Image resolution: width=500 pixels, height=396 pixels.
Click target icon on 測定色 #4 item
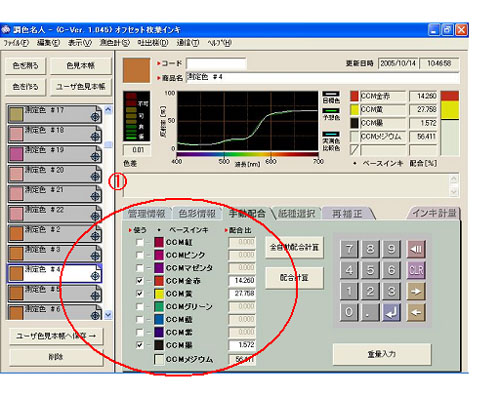click(x=95, y=276)
